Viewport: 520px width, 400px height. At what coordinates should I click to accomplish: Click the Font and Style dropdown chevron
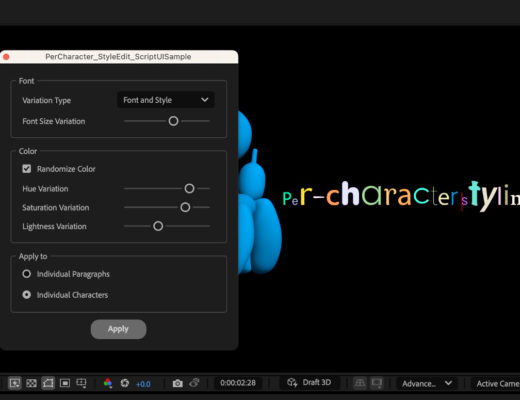[x=205, y=100]
